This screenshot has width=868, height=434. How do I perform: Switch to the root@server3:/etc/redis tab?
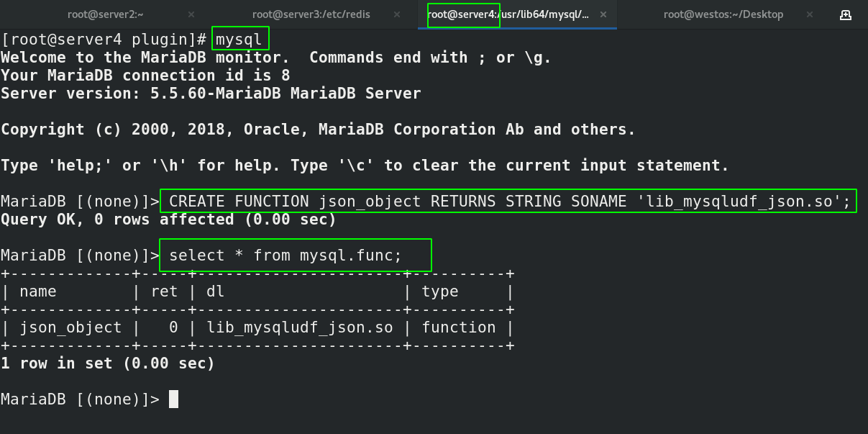(x=311, y=13)
